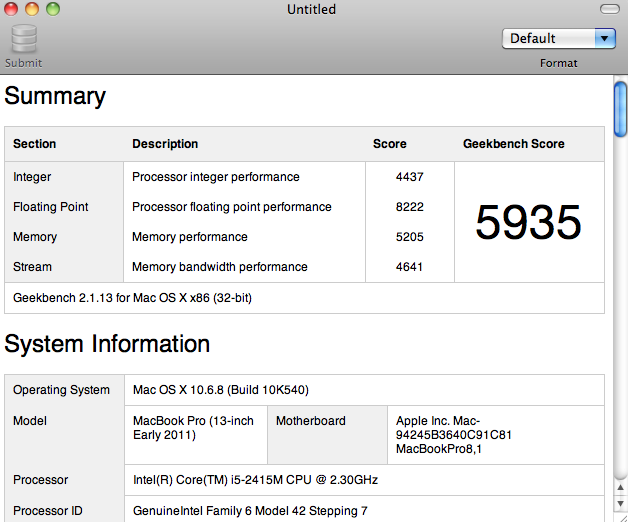Click GenuineIntel Family 6 Model 42 value
Screen dimensions: 628x522
250,511
